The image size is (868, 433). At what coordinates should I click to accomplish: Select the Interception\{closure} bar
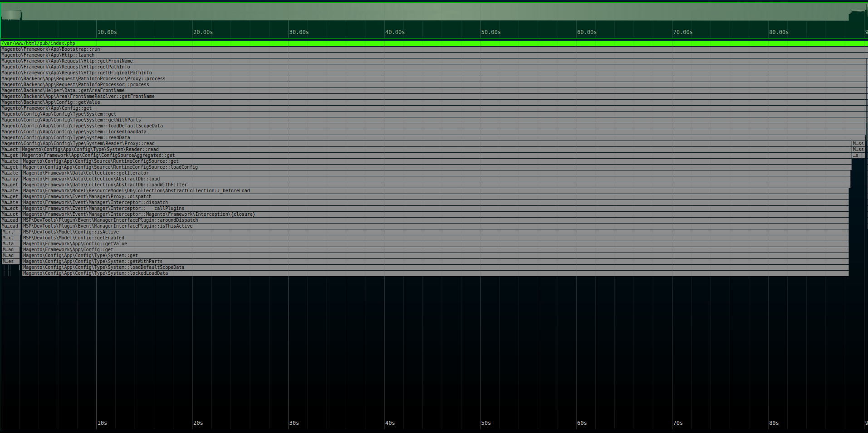[x=436, y=214]
